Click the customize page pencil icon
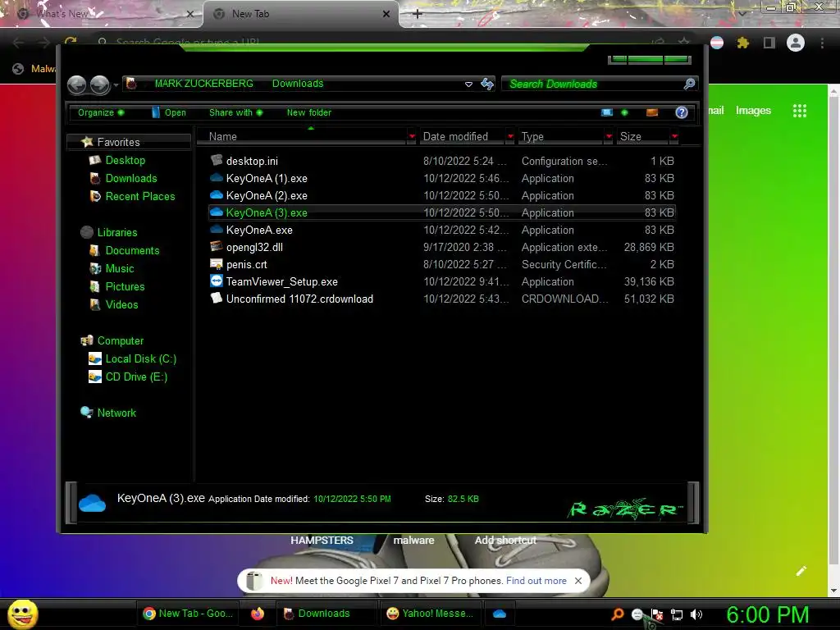This screenshot has width=840, height=630. point(801,571)
